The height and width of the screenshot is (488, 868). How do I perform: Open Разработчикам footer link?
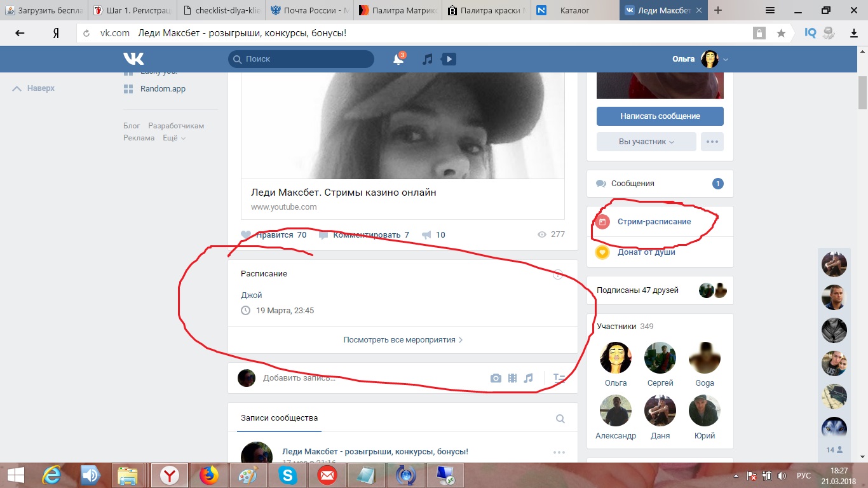point(176,126)
